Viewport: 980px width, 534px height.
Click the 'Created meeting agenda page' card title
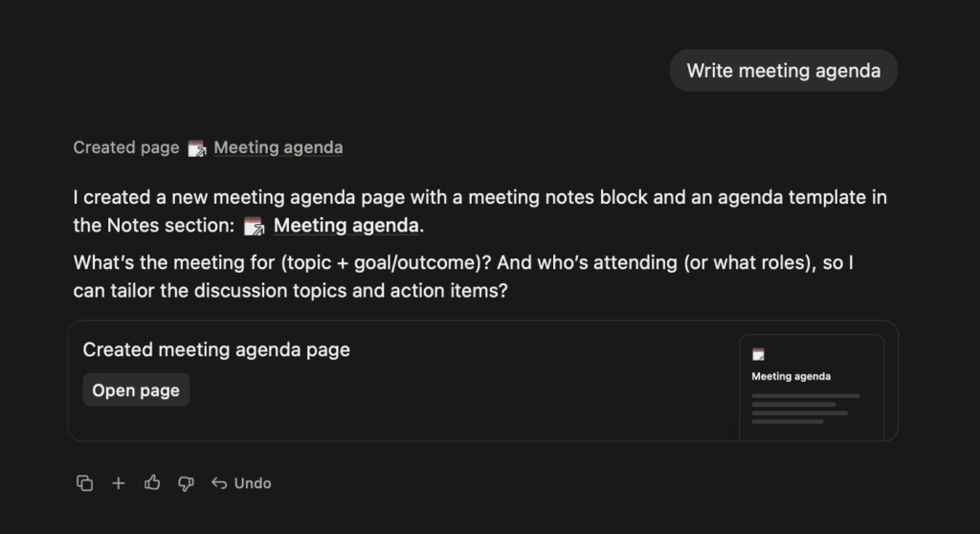pos(216,350)
